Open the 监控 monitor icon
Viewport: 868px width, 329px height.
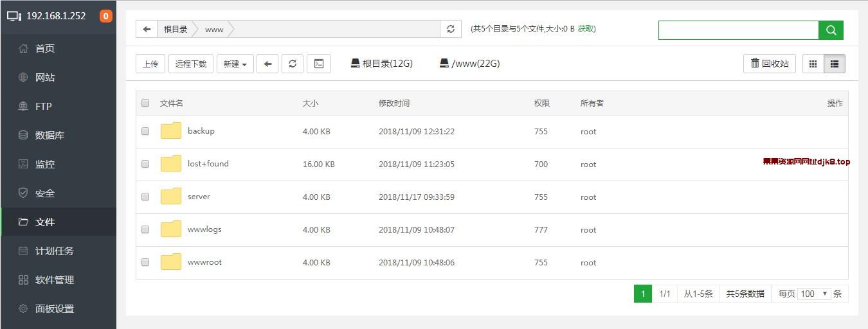(x=24, y=164)
